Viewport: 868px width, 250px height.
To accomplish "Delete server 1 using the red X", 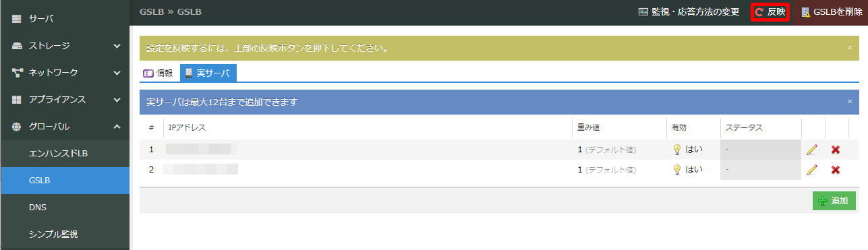I will tap(835, 150).
